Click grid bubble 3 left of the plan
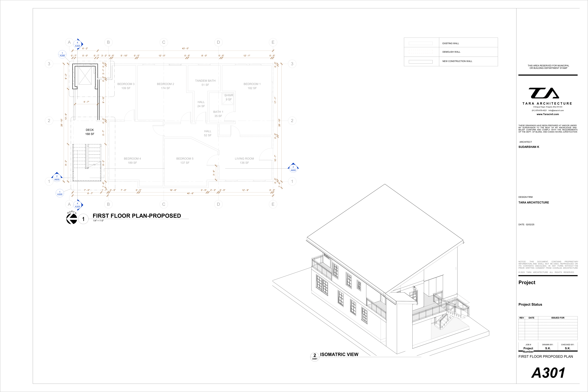This screenshot has height=392, width=588. pos(49,64)
